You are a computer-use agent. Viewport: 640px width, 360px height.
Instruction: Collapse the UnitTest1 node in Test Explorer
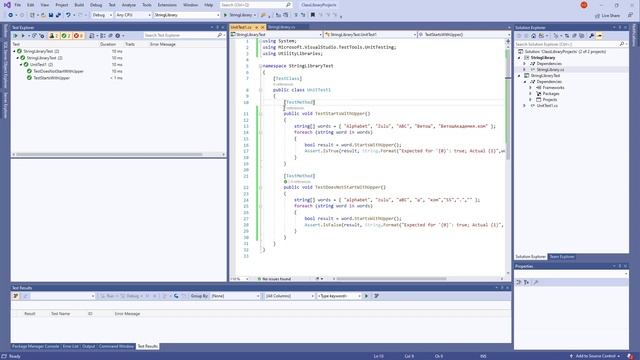point(21,64)
